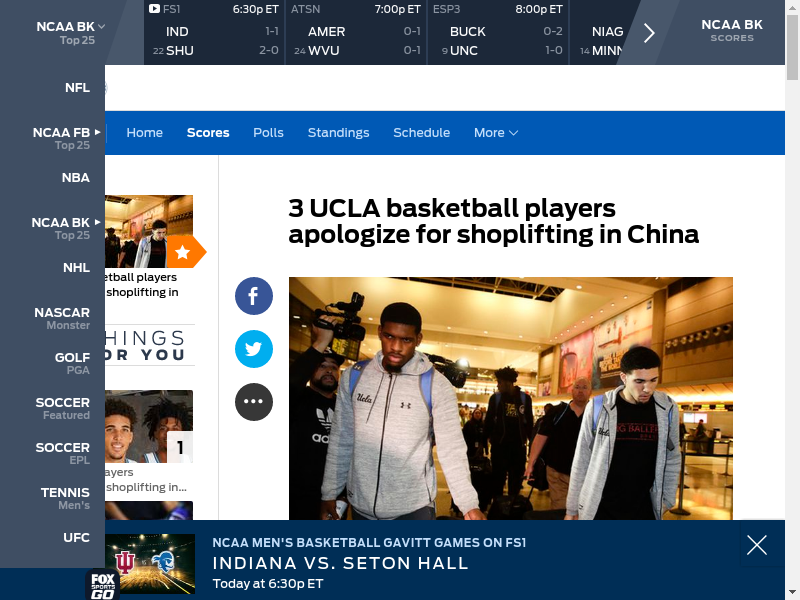
Task: Open Soccer Featured section
Action: (x=63, y=408)
